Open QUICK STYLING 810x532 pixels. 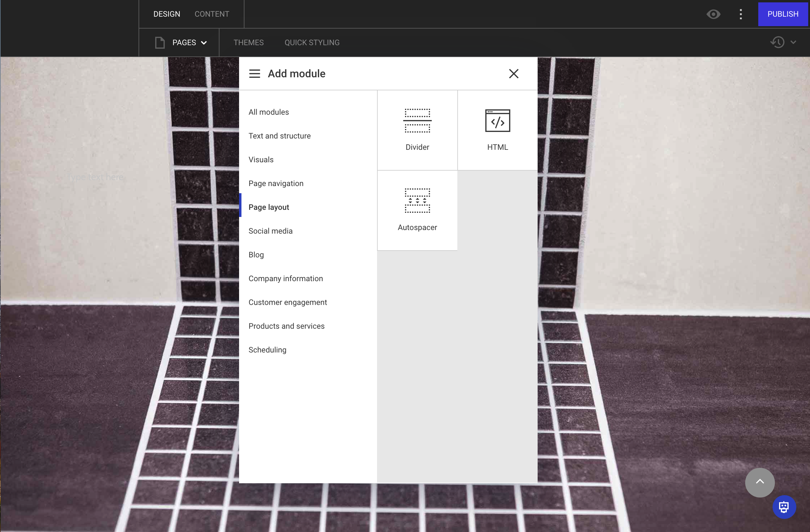[x=312, y=42]
